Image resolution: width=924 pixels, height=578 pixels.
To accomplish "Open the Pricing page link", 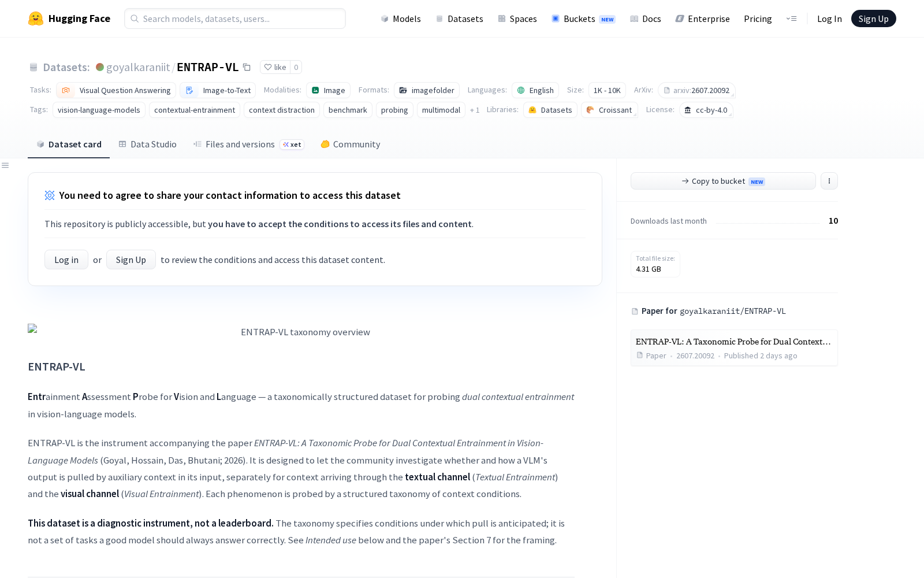I will tap(758, 18).
